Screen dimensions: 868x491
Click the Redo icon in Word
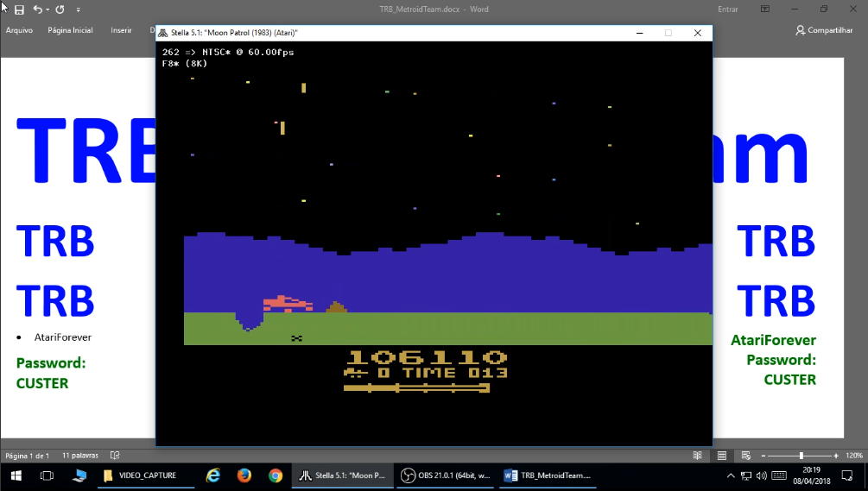pos(60,9)
